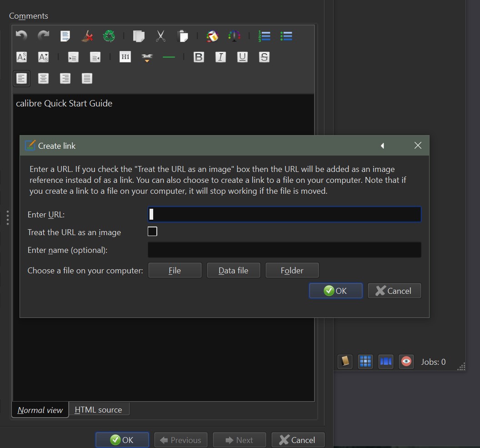Click the Cut scissors icon
This screenshot has width=480, height=448.
161,36
